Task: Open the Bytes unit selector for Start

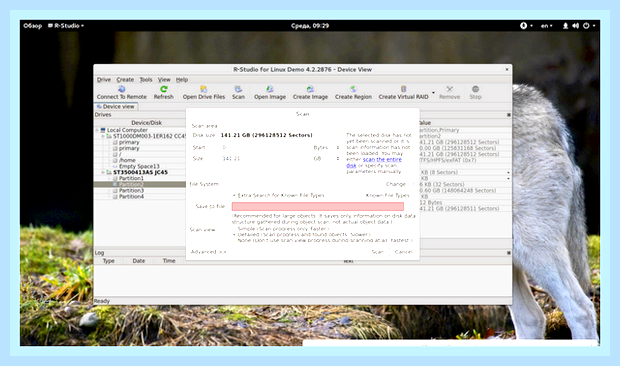Action: click(x=337, y=147)
